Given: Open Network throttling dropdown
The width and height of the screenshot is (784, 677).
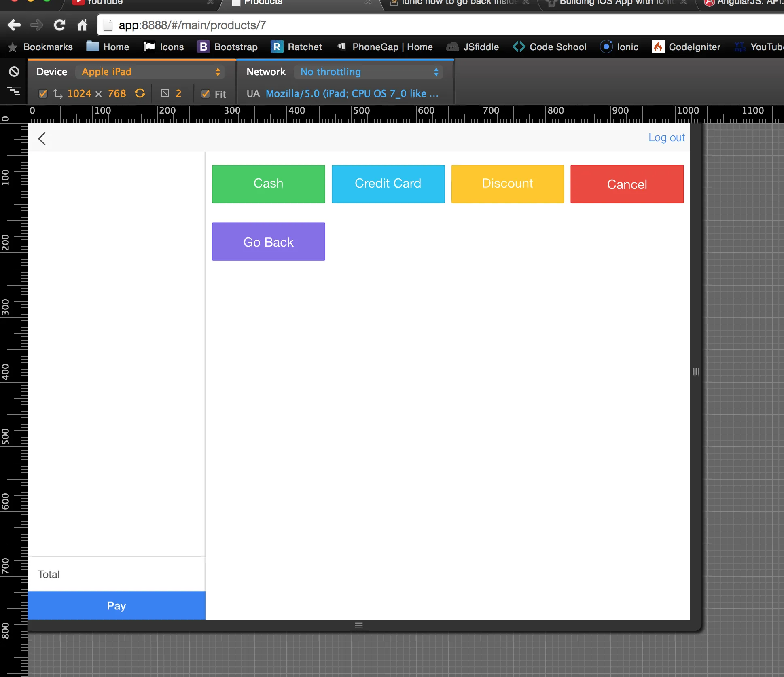Looking at the screenshot, I should [x=369, y=72].
